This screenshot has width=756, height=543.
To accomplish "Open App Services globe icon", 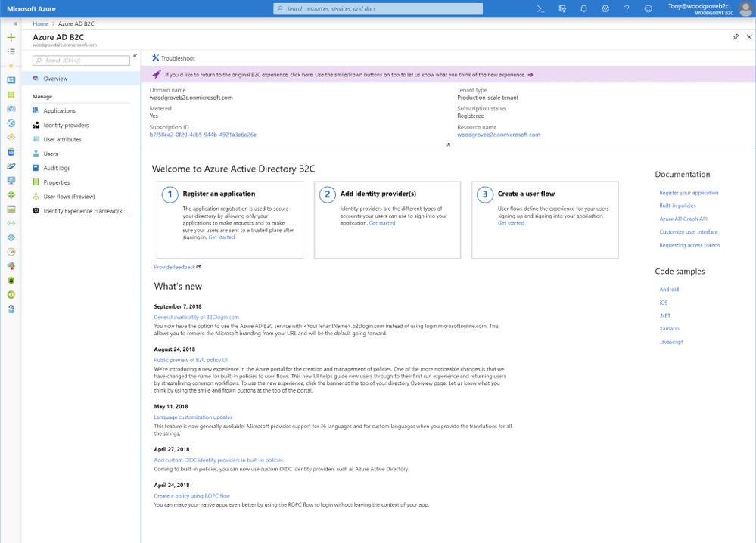I will (x=11, y=123).
